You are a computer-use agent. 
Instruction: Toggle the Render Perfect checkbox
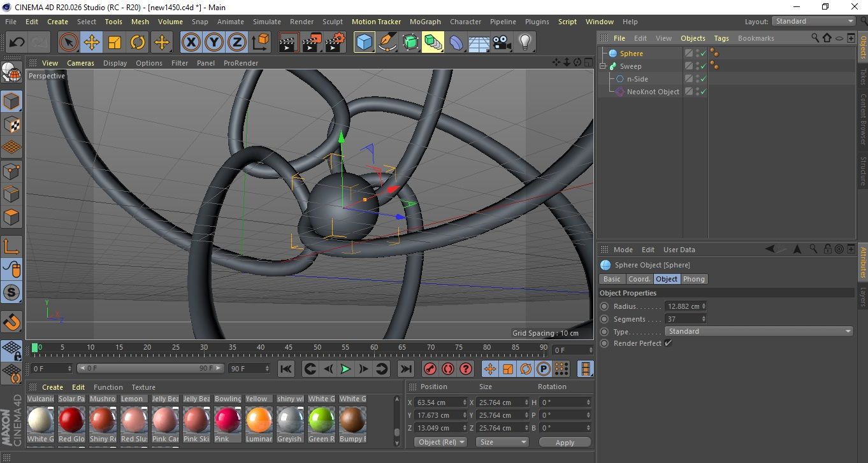668,343
